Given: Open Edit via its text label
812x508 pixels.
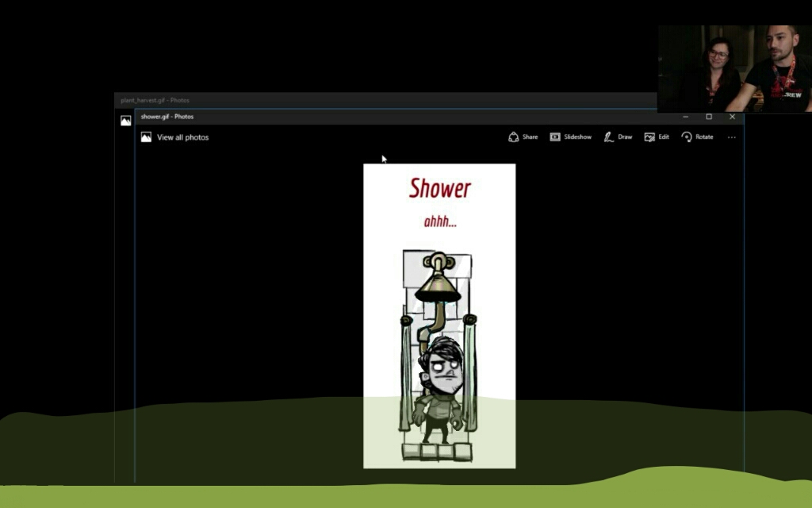Looking at the screenshot, I should click(x=664, y=137).
